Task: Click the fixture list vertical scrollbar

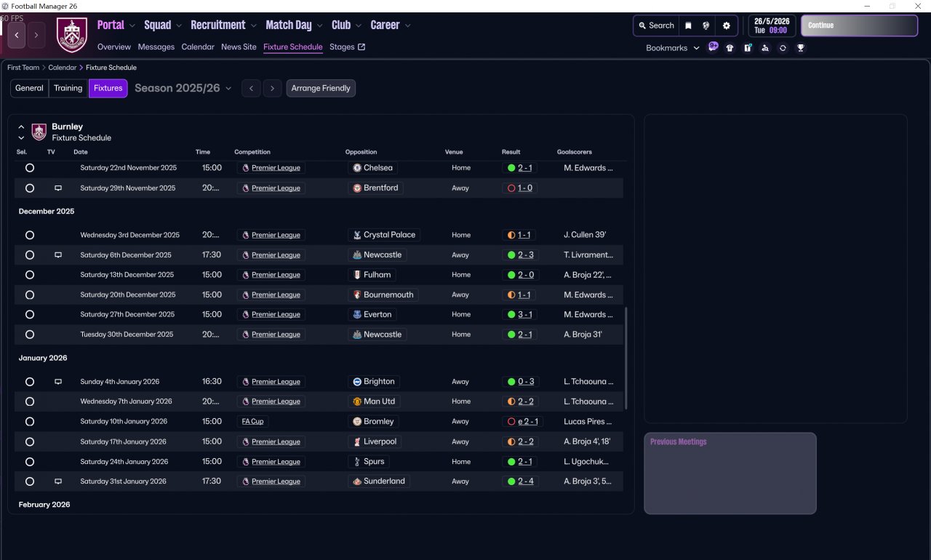Action: (626, 356)
